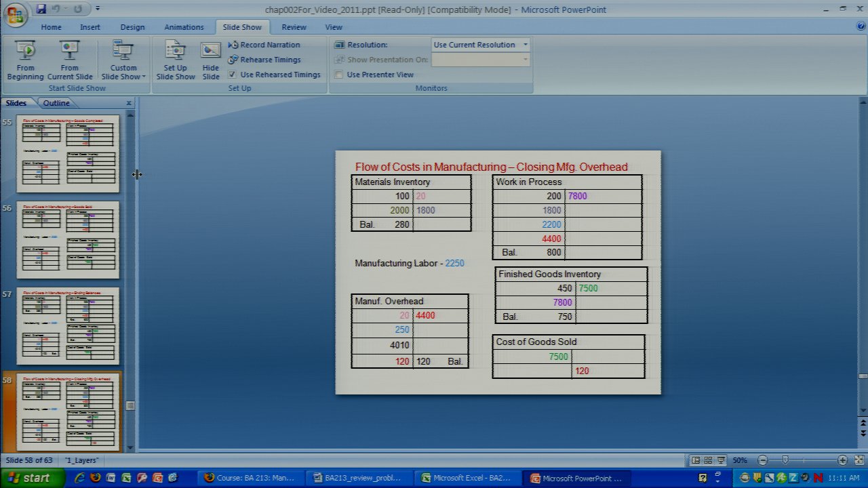
Task: Open the Resolution dropdown
Action: pos(525,45)
